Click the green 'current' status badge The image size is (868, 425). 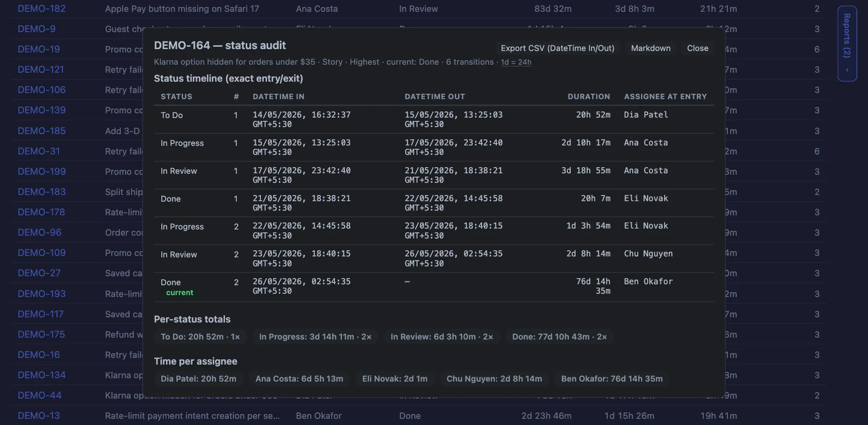pos(180,293)
